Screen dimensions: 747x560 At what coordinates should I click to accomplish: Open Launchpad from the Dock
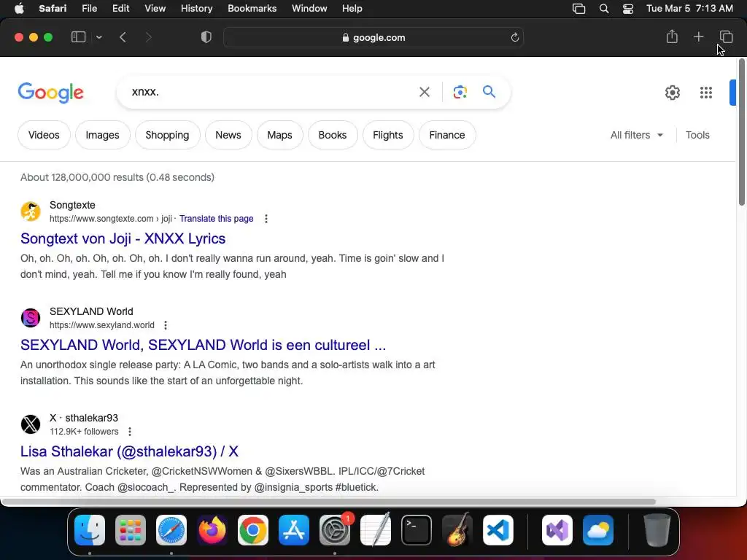(131, 530)
